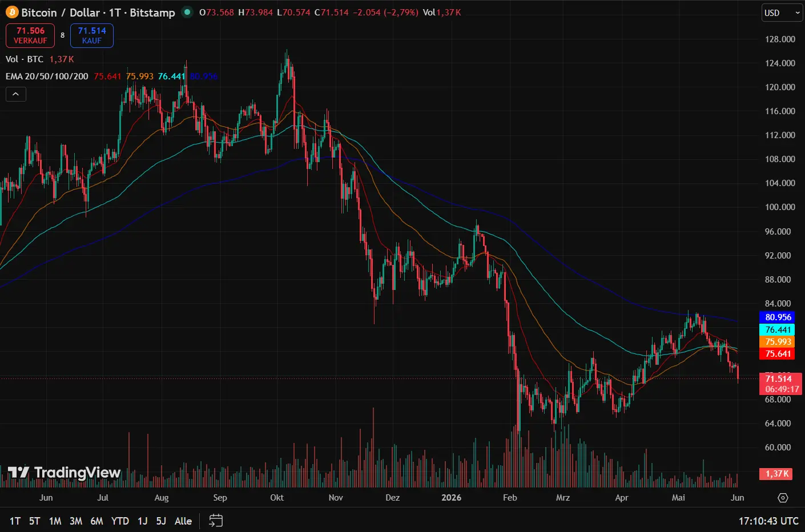Click the 84.000 price axis label

pos(778,303)
